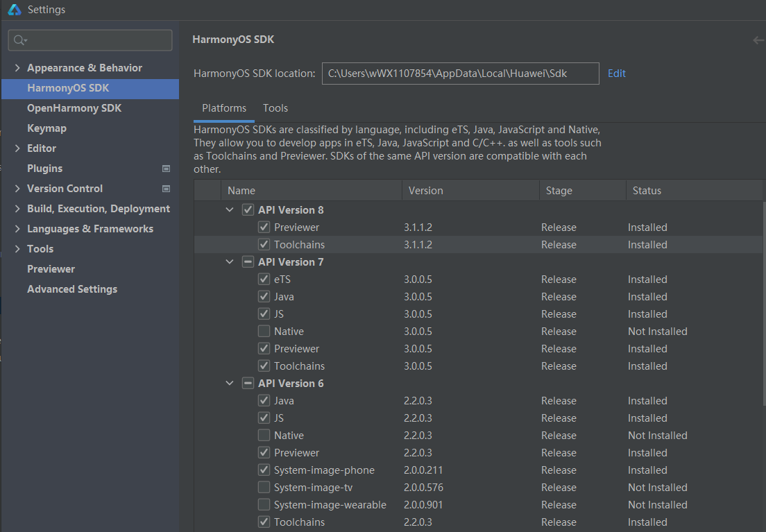766x532 pixels.
Task: Uncheck the JS 2.2.0.3 checkbox
Action: point(264,418)
